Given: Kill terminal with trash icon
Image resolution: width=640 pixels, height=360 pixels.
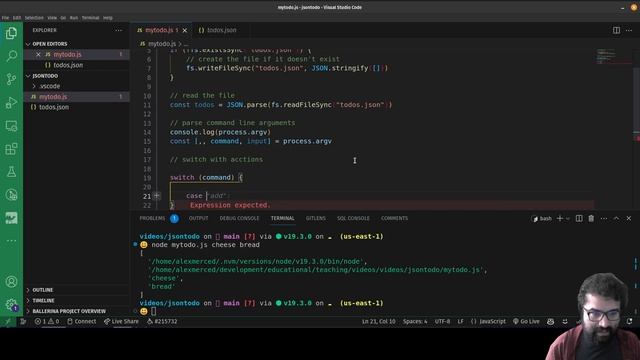Looking at the screenshot, I should coord(591,218).
